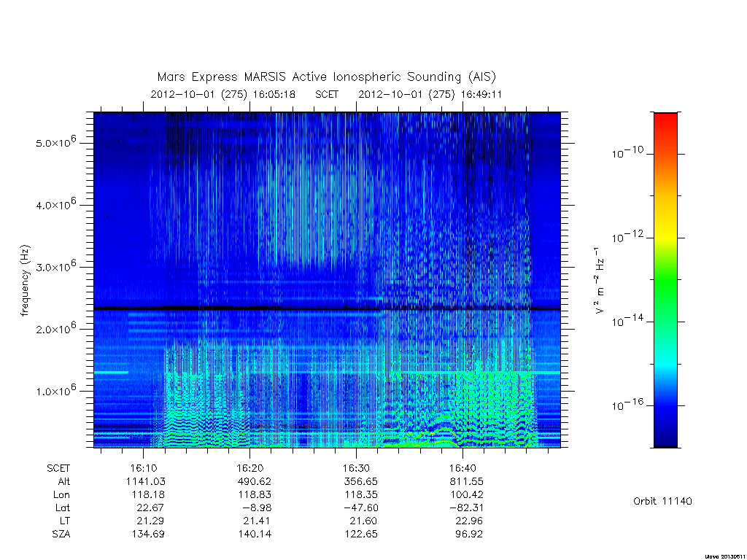Viewport: 747px width, 560px height.
Task: Click SZA value '140.14'
Action: pos(255,534)
